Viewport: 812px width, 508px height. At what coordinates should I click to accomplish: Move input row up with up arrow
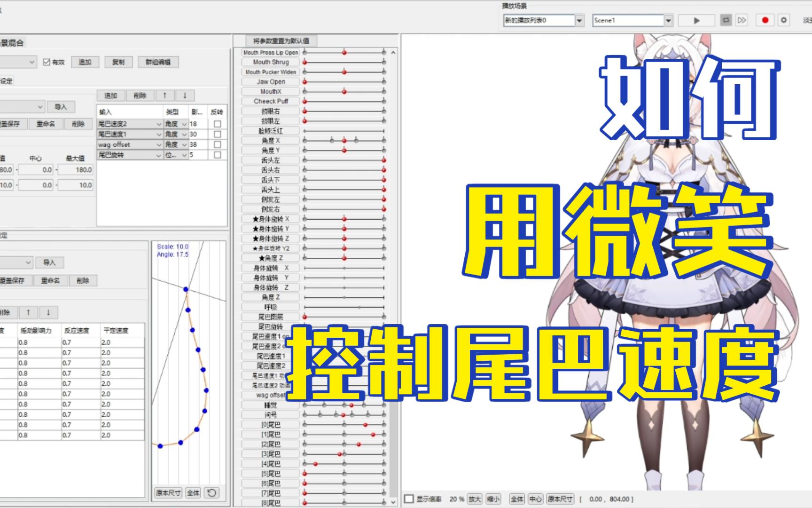click(x=165, y=95)
